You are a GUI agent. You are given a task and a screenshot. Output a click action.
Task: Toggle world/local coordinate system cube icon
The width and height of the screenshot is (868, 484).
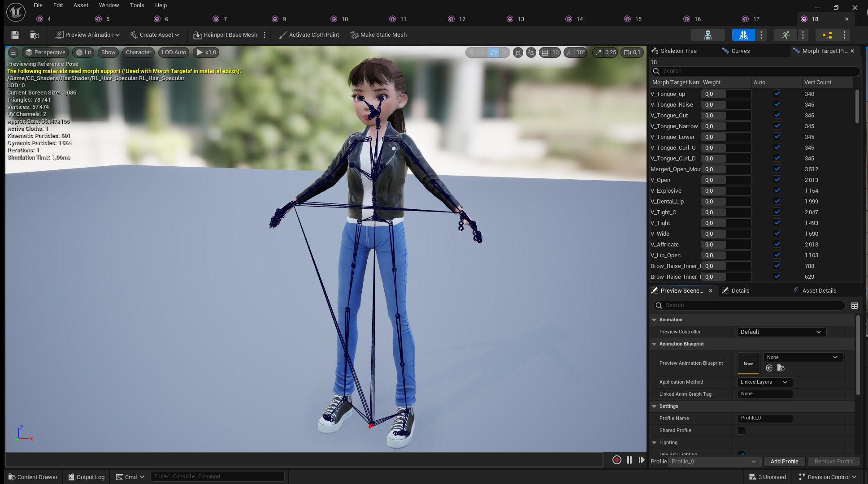click(518, 52)
